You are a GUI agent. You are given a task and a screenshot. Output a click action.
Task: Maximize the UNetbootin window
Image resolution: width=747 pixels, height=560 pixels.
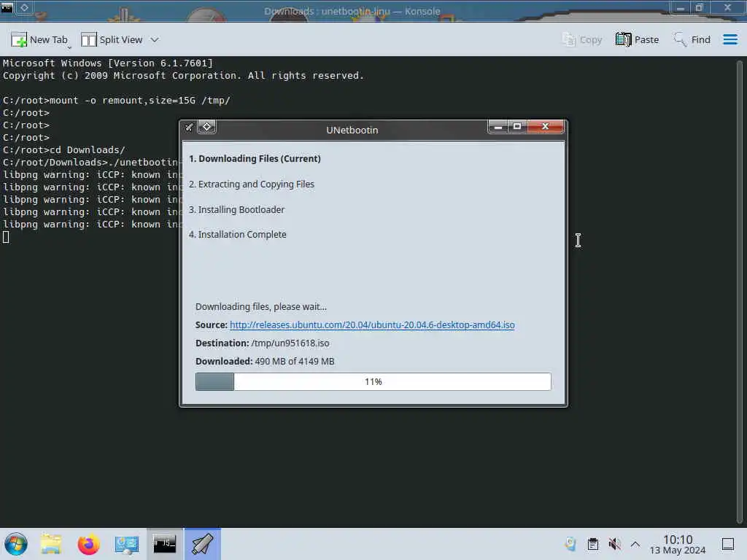pos(517,127)
